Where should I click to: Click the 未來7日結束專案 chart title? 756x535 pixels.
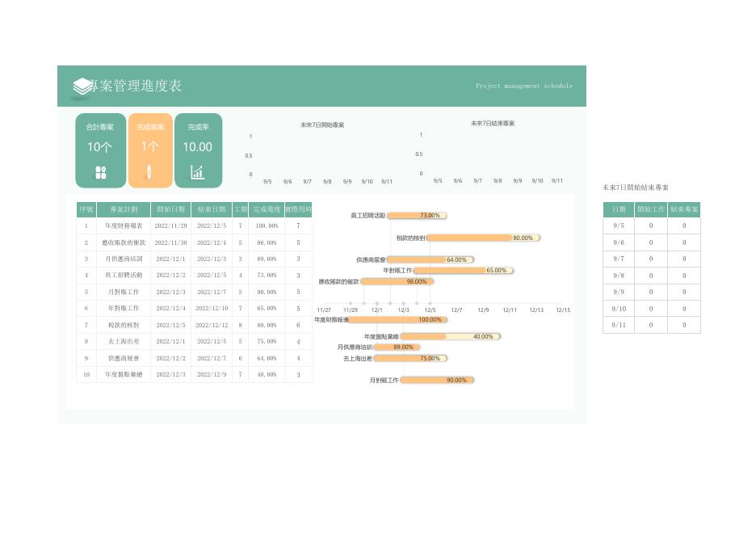(493, 124)
